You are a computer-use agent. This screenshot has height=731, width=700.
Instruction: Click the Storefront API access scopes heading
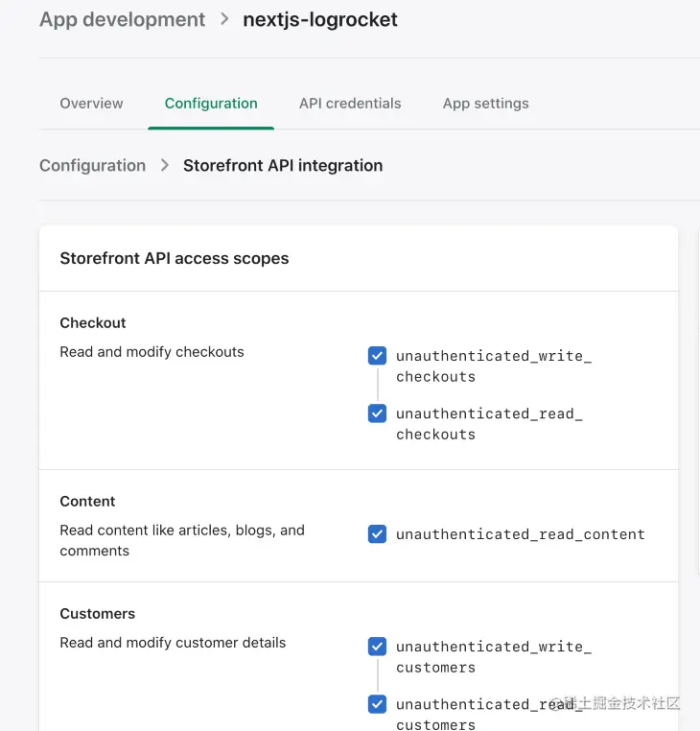coord(175,258)
